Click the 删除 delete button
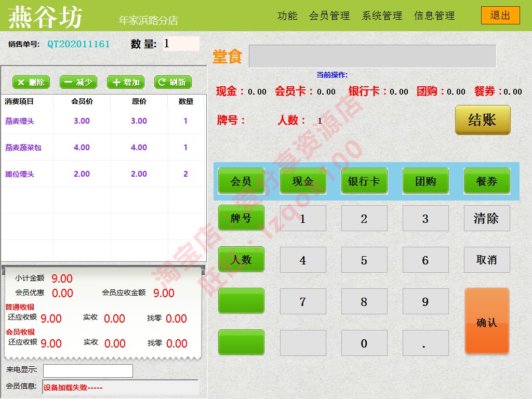 [x=31, y=82]
